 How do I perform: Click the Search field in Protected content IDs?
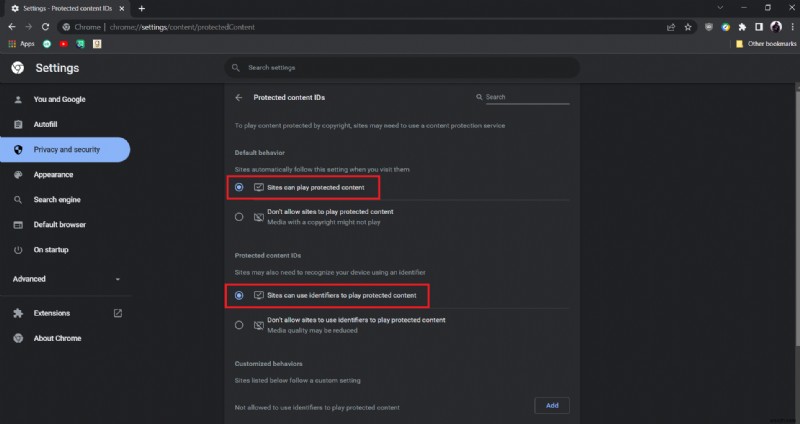click(527, 97)
